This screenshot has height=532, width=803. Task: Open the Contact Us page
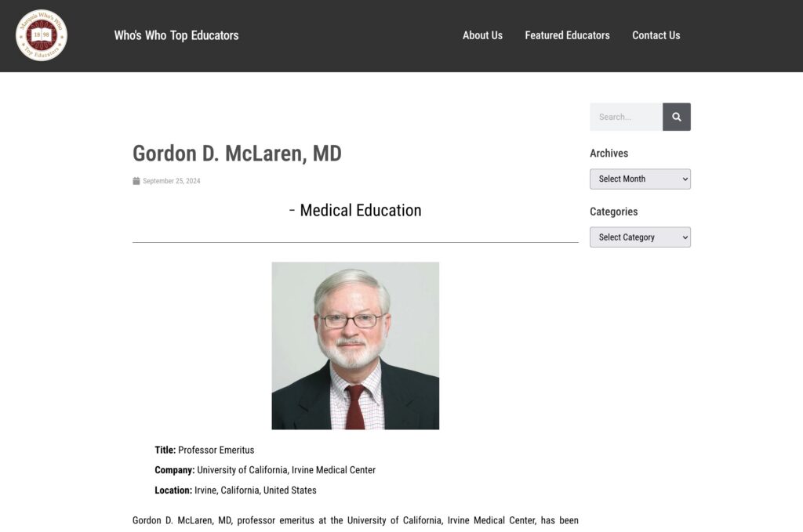click(656, 35)
